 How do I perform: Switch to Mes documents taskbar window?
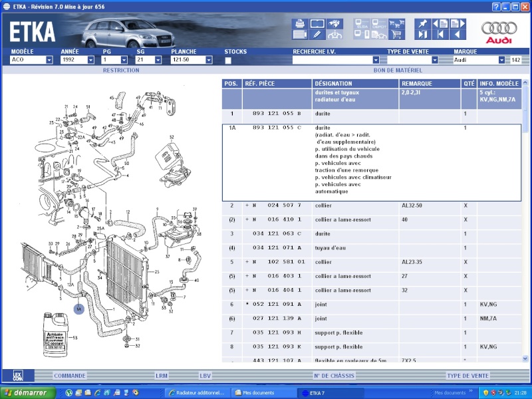tap(263, 393)
